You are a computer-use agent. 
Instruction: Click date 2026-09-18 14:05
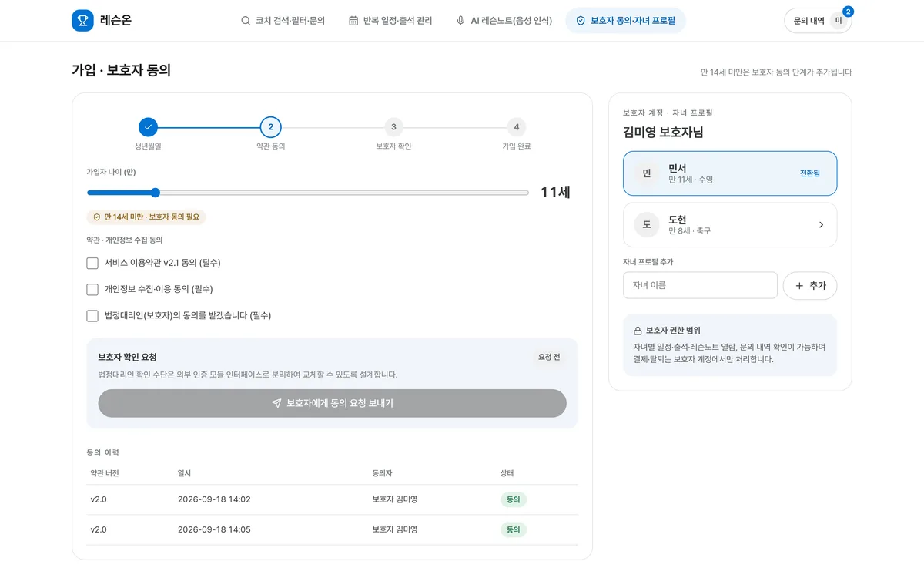[214, 529]
